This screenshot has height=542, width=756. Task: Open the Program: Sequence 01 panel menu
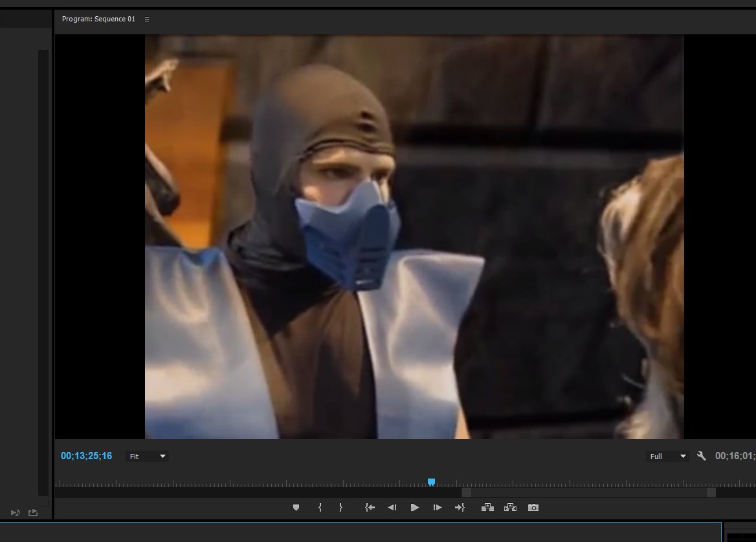click(x=146, y=19)
